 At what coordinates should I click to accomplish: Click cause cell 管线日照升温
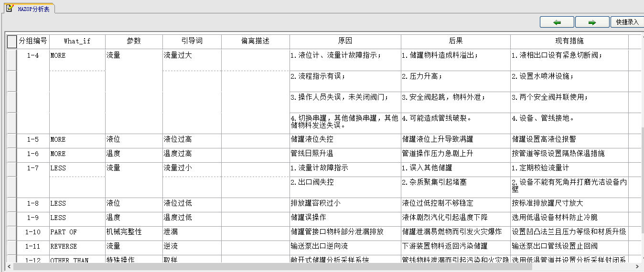point(345,154)
